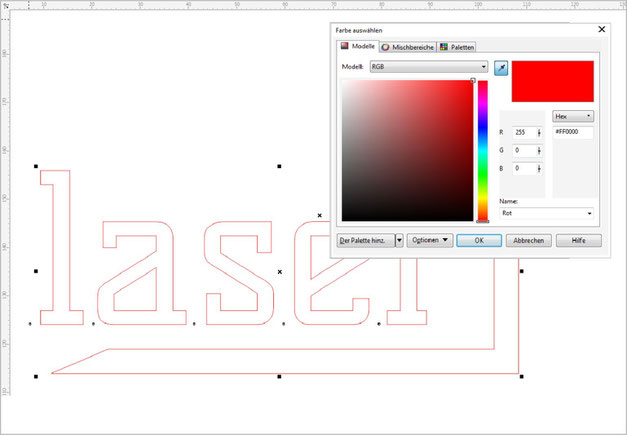
Task: Pick a shade in the color gradient field
Action: [407, 151]
